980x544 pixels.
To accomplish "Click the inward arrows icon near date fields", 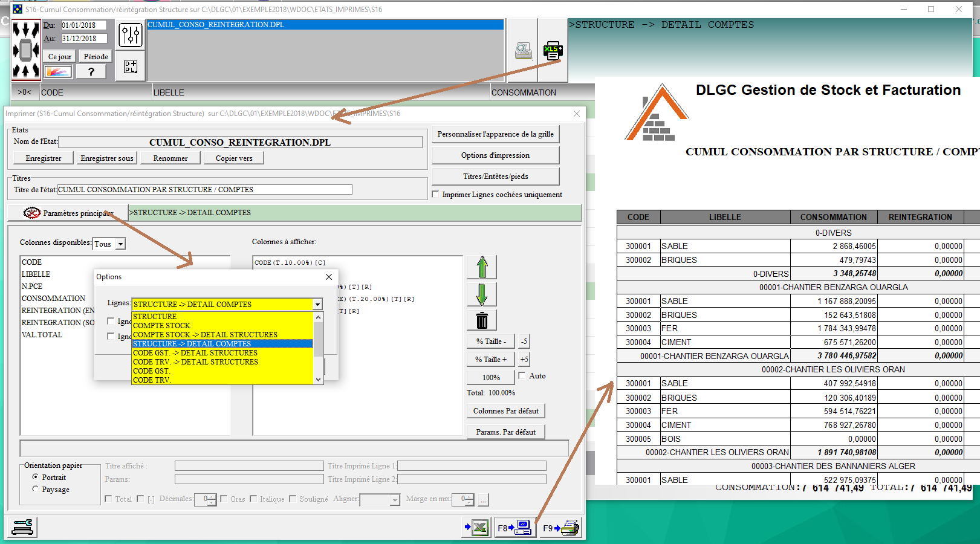I will click(26, 50).
